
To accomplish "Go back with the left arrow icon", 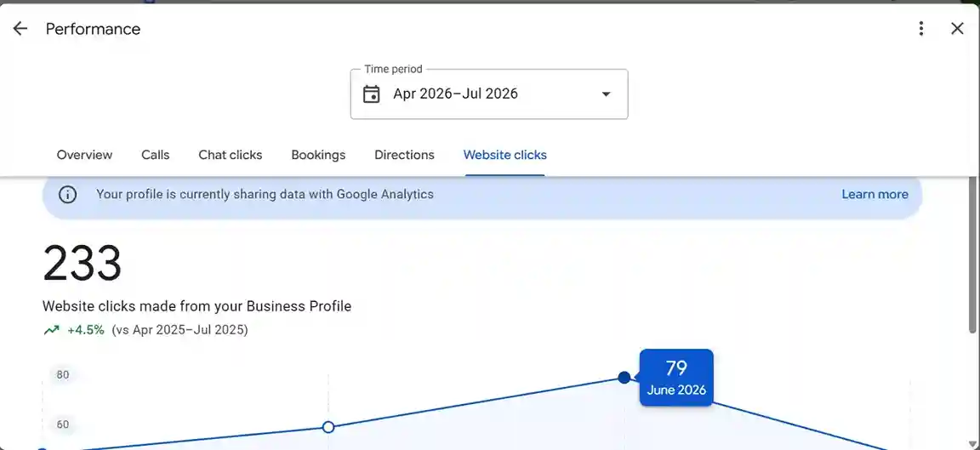I will (x=20, y=29).
